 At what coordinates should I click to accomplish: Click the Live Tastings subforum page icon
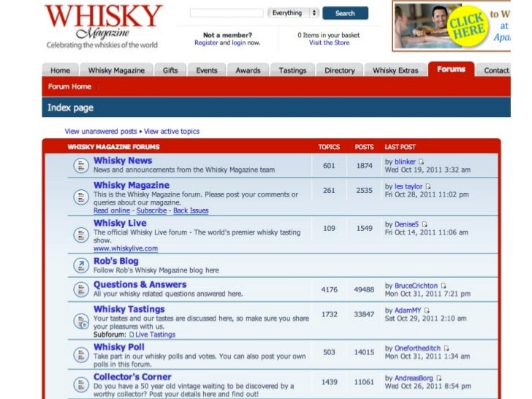(132, 335)
